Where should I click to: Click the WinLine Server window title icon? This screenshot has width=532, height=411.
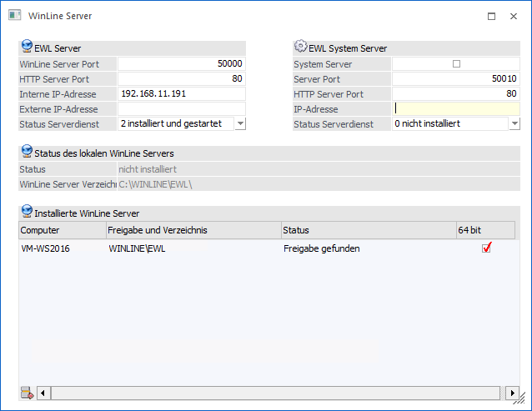[x=14, y=15]
